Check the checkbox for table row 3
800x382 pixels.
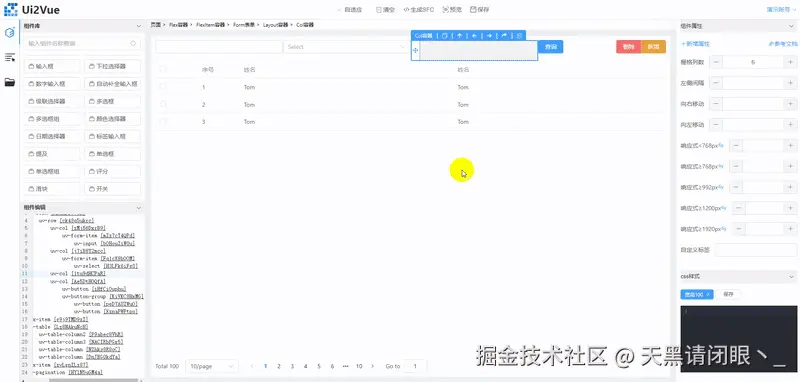pos(163,121)
